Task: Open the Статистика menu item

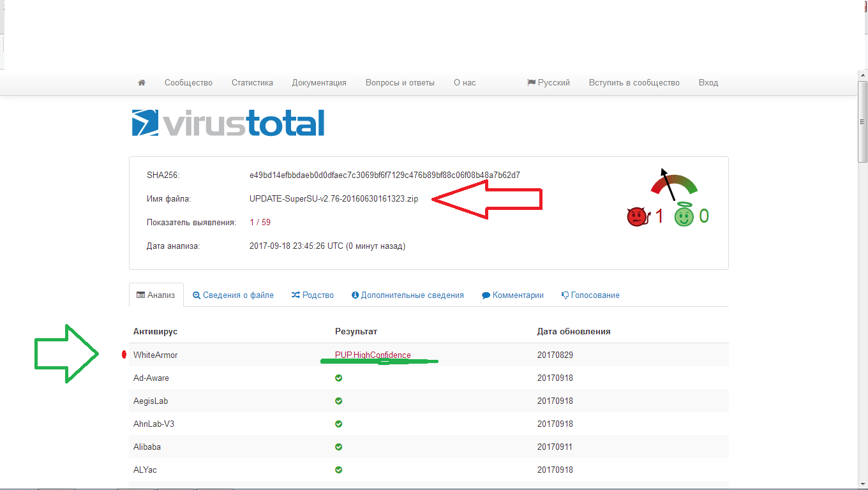Action: point(252,83)
